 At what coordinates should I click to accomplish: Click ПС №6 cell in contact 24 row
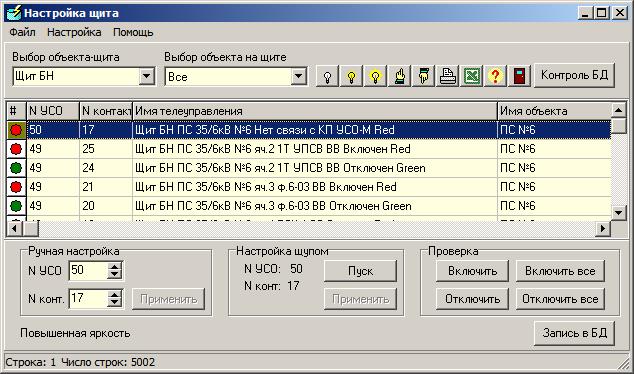pos(554,168)
